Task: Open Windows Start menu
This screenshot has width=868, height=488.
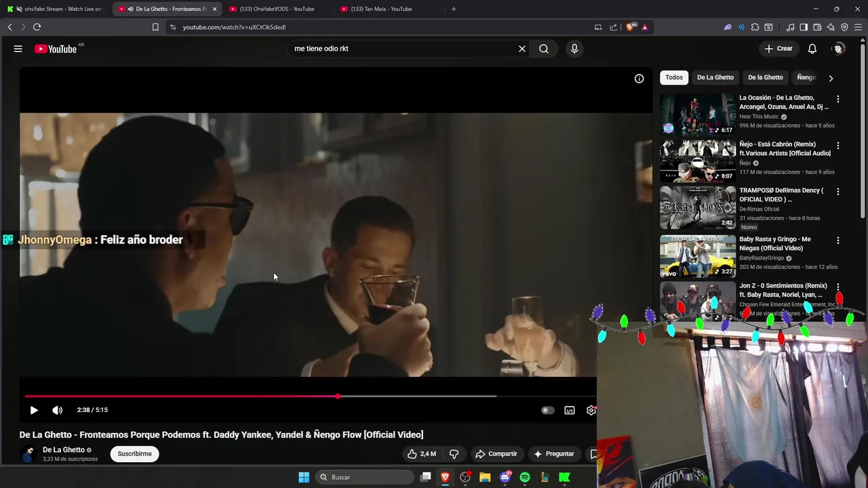Action: [x=304, y=477]
